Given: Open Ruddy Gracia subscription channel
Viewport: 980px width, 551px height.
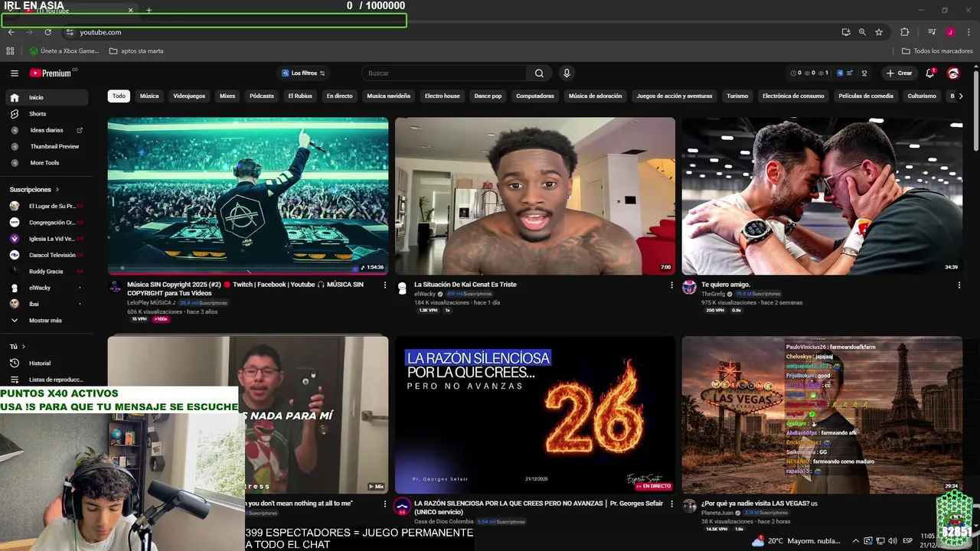Looking at the screenshot, I should point(47,272).
